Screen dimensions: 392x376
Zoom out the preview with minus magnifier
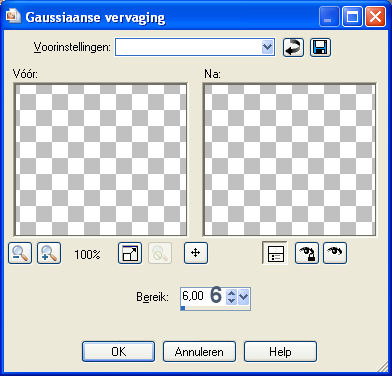(x=20, y=253)
